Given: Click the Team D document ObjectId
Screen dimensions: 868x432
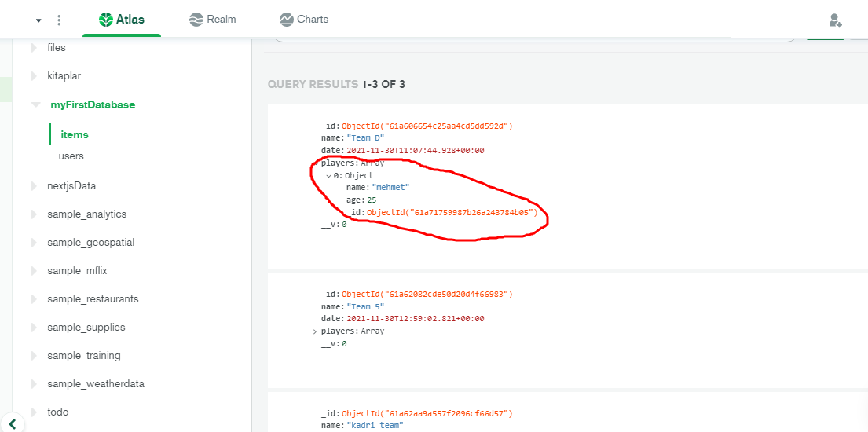Looking at the screenshot, I should (x=427, y=126).
